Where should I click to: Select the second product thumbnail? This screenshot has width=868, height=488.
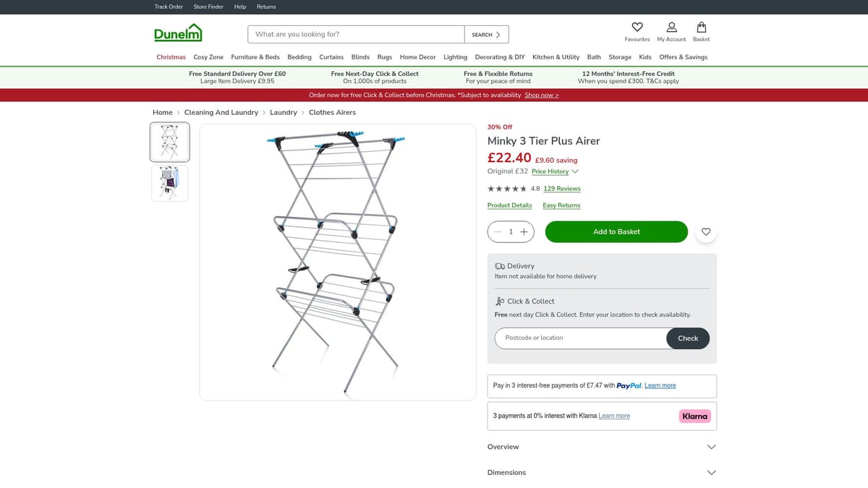[x=169, y=182]
